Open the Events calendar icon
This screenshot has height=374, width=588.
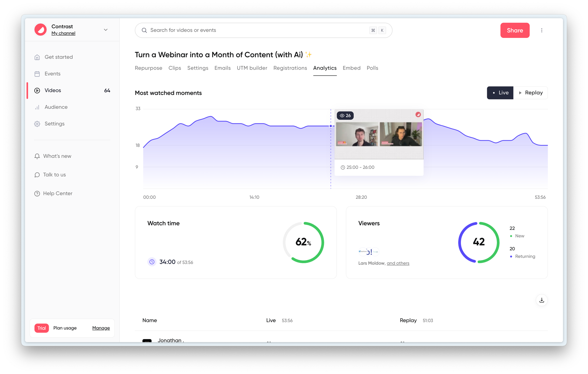click(x=37, y=74)
